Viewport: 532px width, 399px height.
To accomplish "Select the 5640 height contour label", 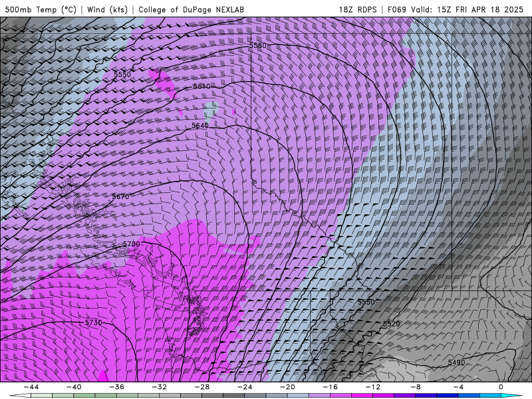I will pyautogui.click(x=200, y=126).
